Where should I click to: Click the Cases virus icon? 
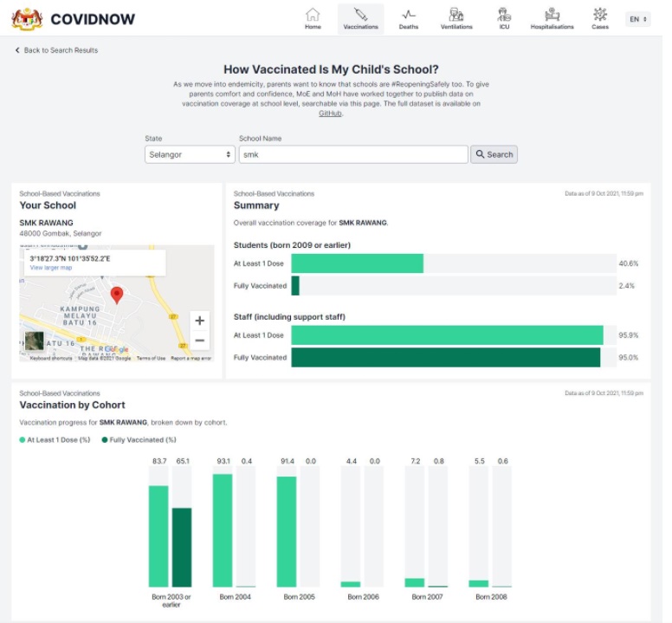click(x=599, y=15)
